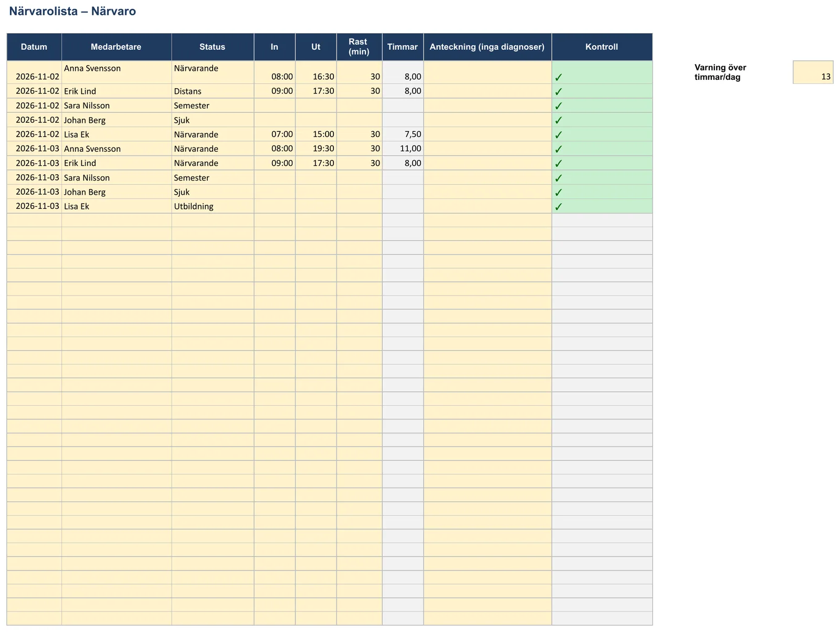
Task: Click the hours cell showing "7,50"
Action: pos(403,134)
